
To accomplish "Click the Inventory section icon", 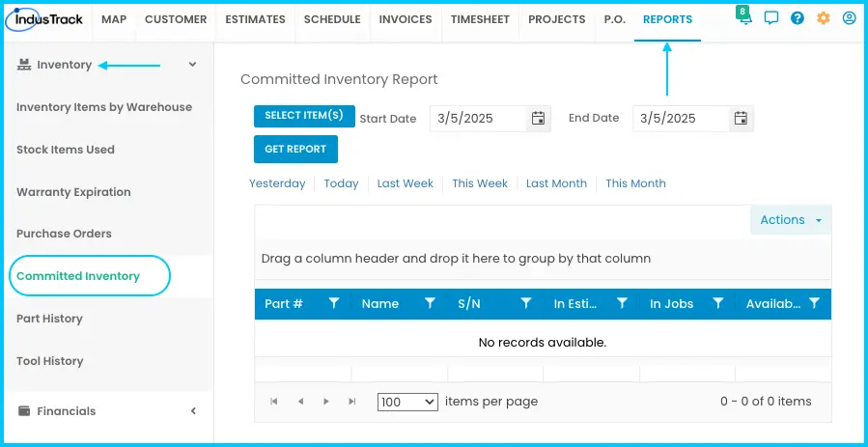I will click(23, 65).
